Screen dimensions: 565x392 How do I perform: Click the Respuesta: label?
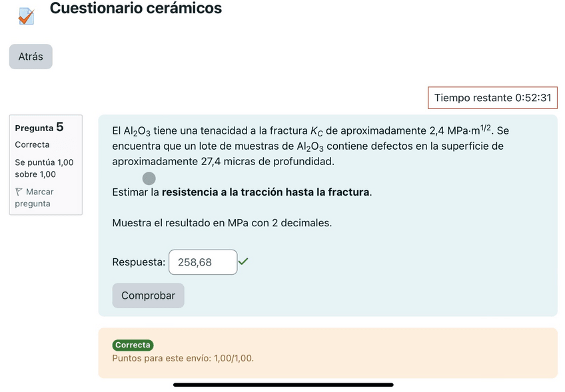[139, 262]
